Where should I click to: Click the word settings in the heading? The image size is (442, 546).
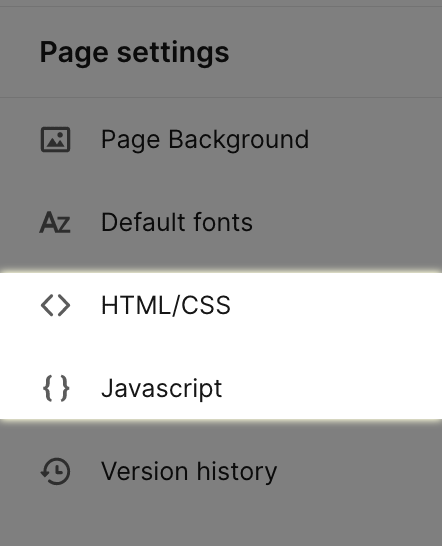click(x=173, y=53)
